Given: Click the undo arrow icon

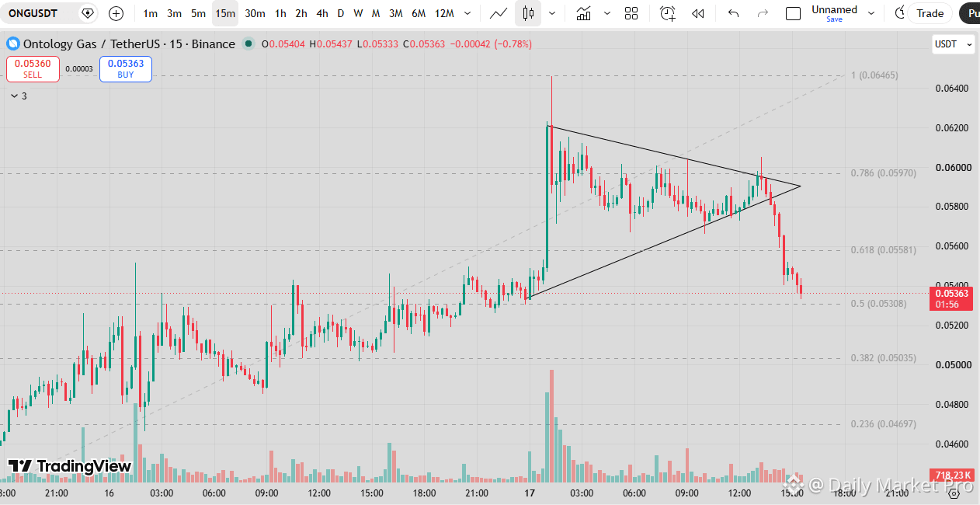Looking at the screenshot, I should (733, 13).
